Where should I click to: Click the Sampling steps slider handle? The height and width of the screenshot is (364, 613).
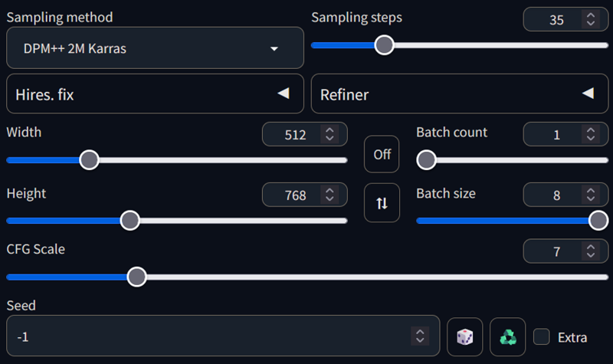tap(385, 45)
